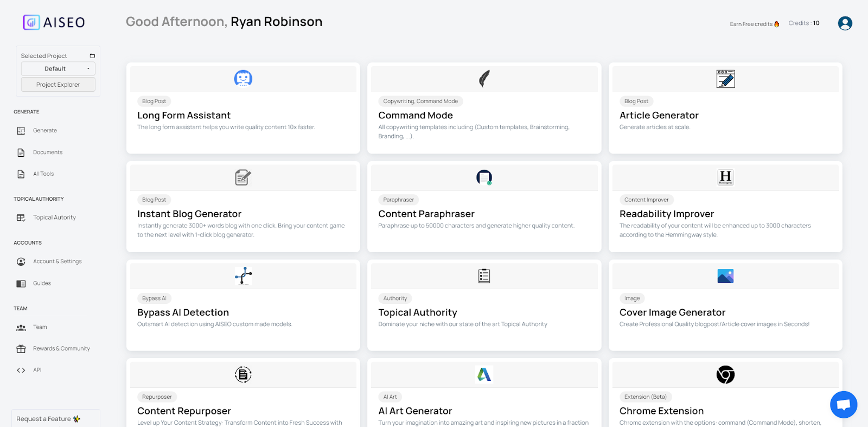This screenshot has height=427, width=868.
Task: Click the AI Art Generator icon
Action: coord(484,374)
